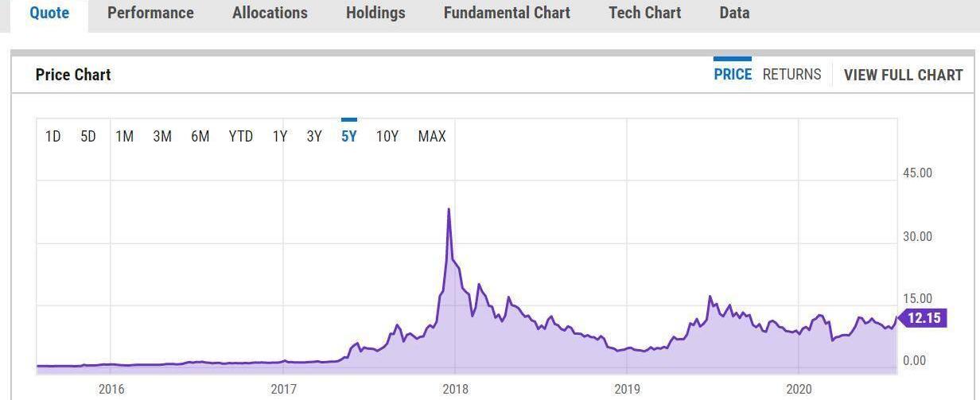Open the VIEW FULL CHART link
This screenshot has width=980, height=400.
click(903, 75)
